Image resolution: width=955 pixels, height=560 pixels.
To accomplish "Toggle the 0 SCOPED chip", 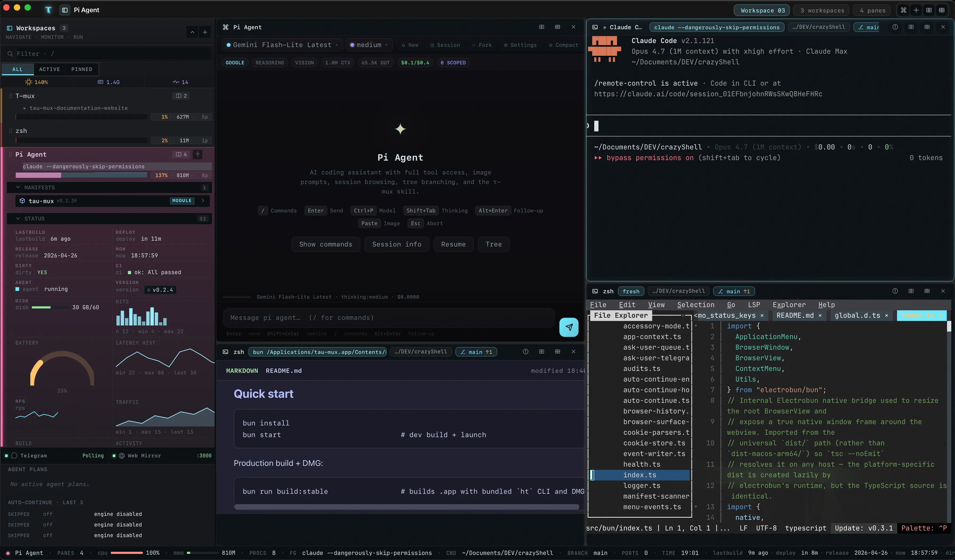I will click(x=453, y=63).
